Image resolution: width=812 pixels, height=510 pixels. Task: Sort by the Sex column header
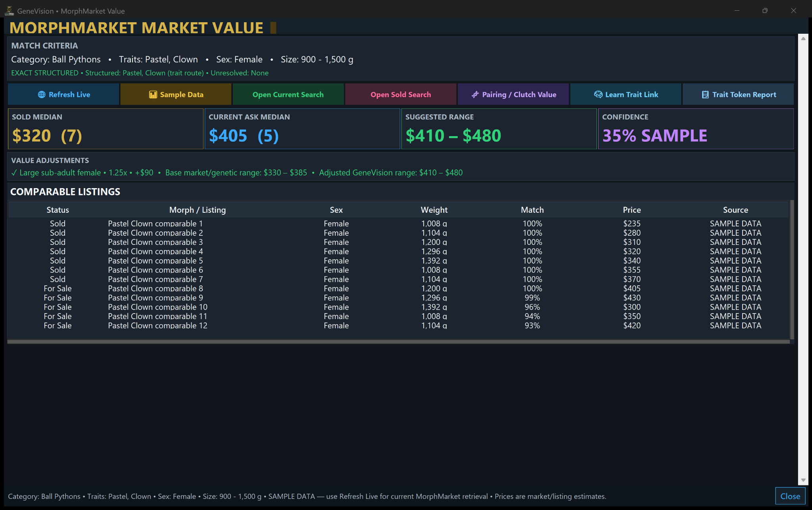pyautogui.click(x=336, y=210)
